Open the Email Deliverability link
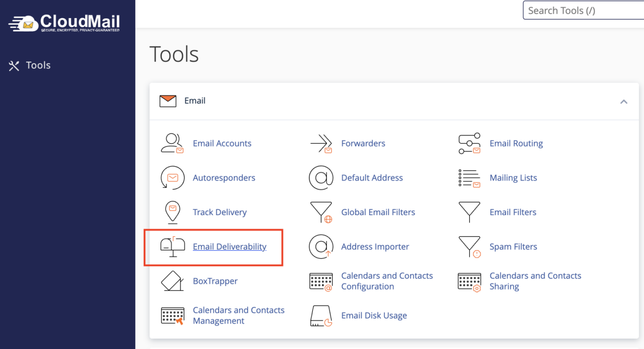This screenshot has width=644, height=349. coord(229,247)
